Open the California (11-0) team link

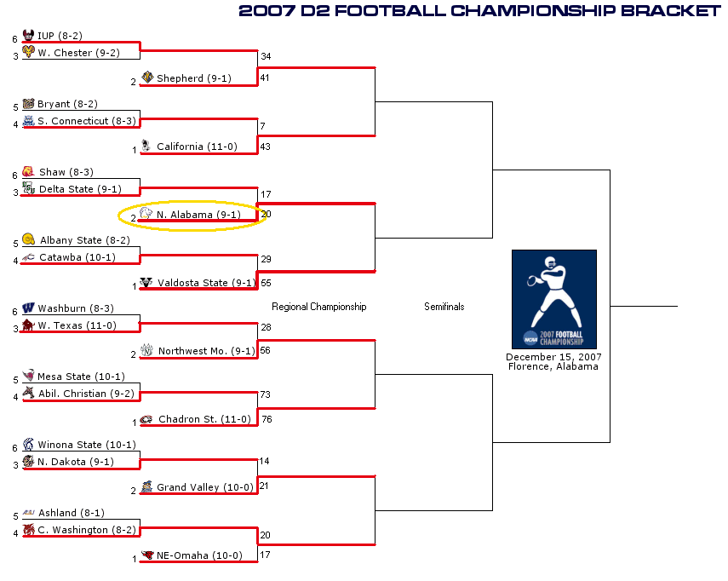[x=197, y=147]
